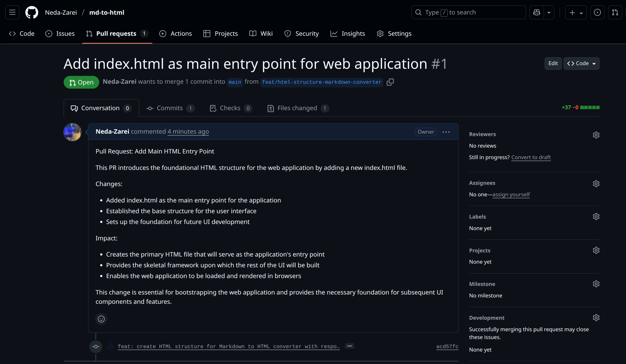Open the Milestone gear settings
The height and width of the screenshot is (364, 626).
(x=596, y=284)
